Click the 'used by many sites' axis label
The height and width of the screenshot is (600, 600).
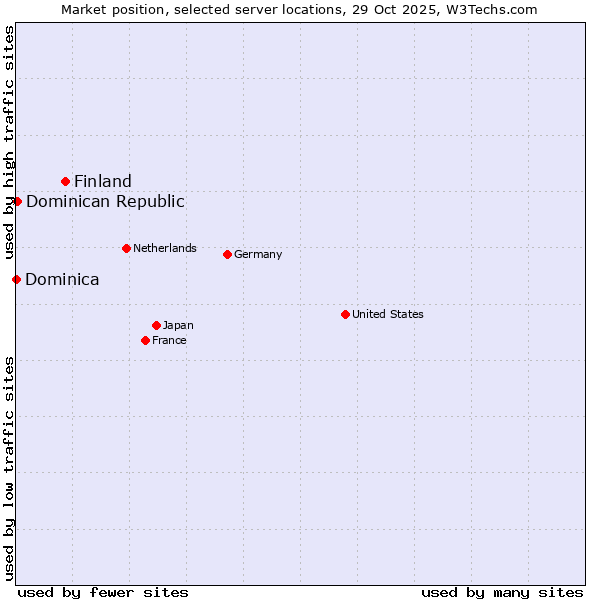point(502,592)
